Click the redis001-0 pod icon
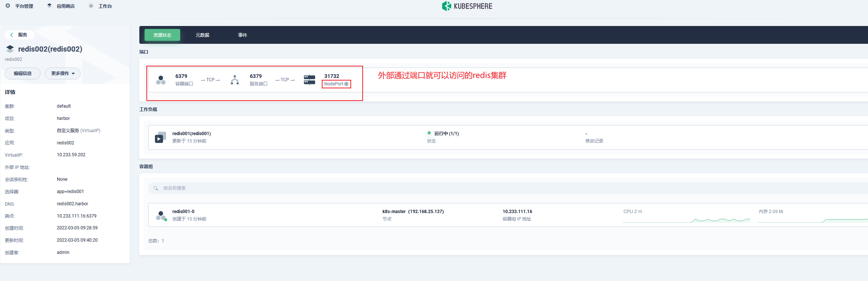Image resolution: width=868 pixels, height=281 pixels. click(161, 216)
